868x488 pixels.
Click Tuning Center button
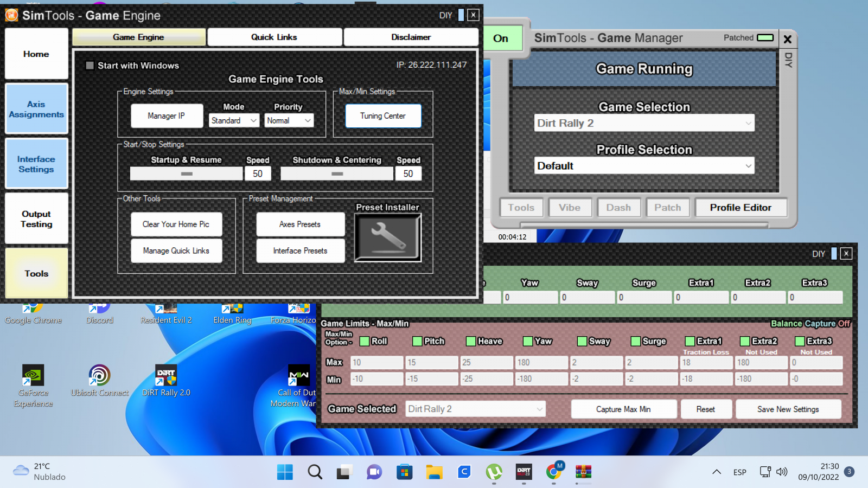coord(383,116)
